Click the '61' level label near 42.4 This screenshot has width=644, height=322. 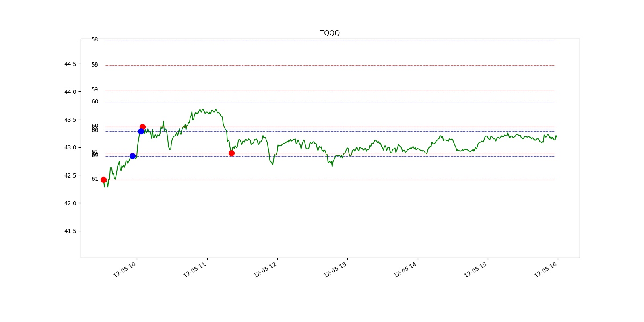pos(95,179)
